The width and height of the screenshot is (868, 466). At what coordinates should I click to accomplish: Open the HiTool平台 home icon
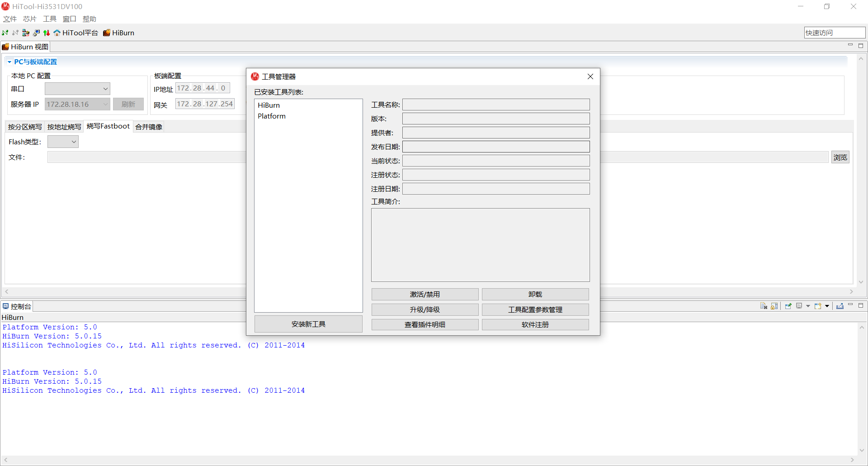[x=57, y=33]
